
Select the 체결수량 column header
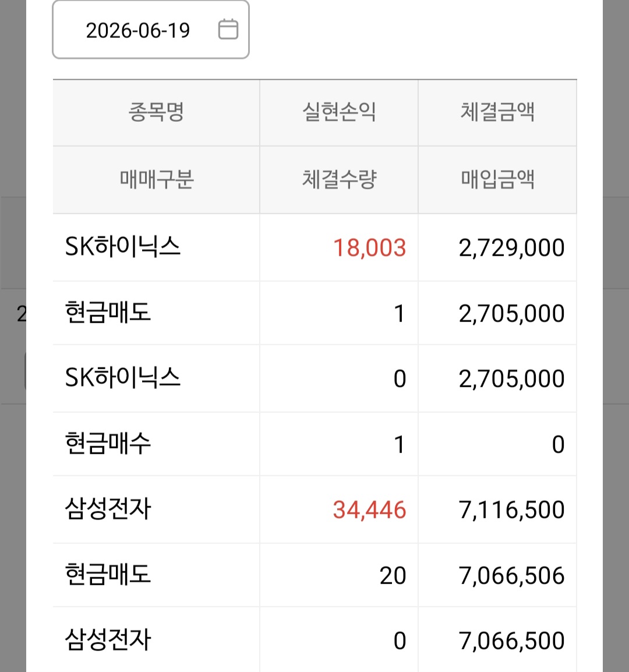click(x=339, y=179)
